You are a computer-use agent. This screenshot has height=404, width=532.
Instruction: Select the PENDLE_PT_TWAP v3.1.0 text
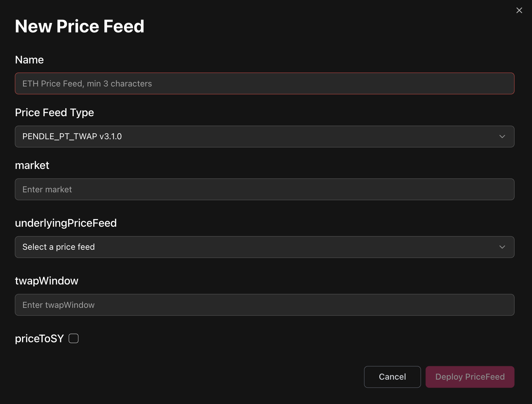pos(72,137)
